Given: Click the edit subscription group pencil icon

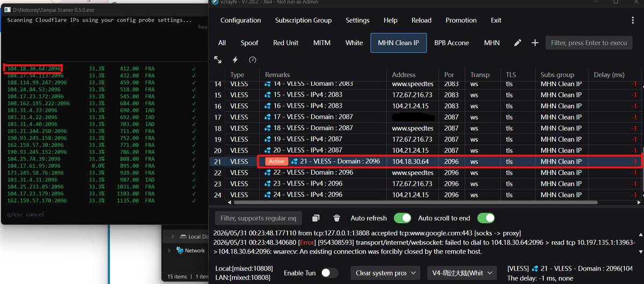Looking at the screenshot, I should pos(517,43).
